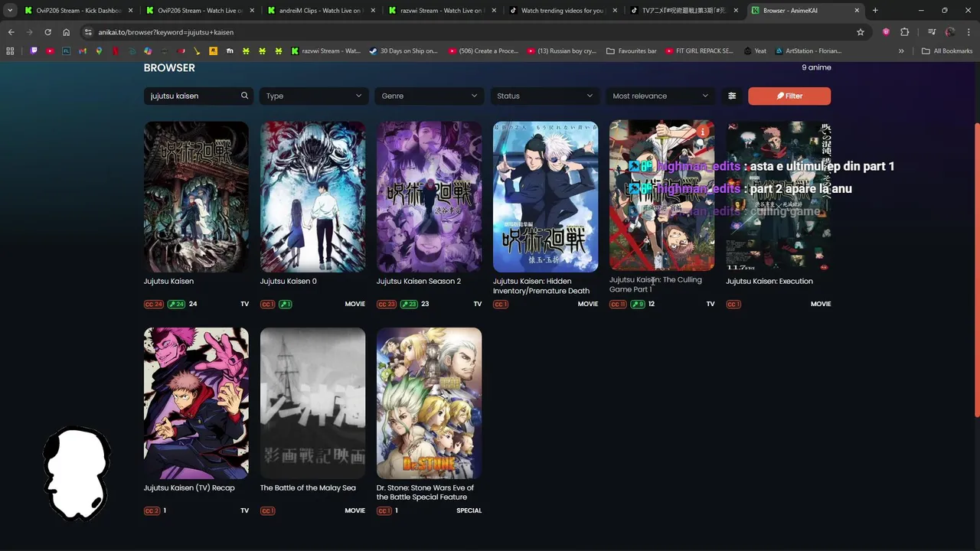Open the media control icon in the toolbar
Viewport: 980px width, 551px height.
(x=932, y=32)
